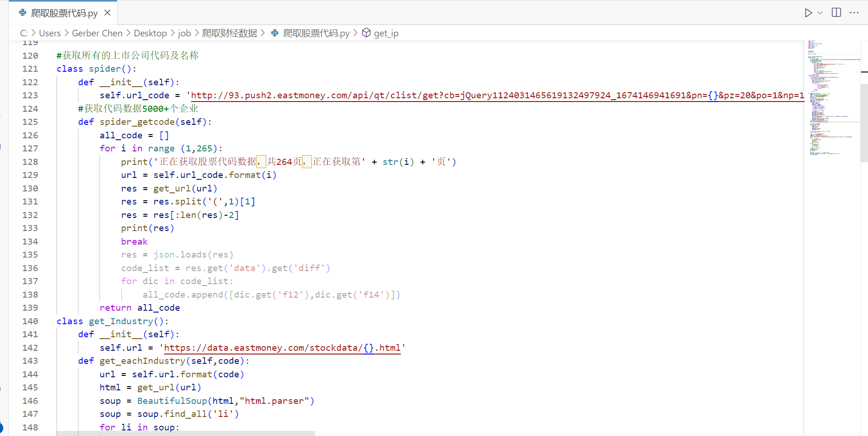Open job breadcrumb folder
Screen dimensions: 868x436
tap(185, 33)
